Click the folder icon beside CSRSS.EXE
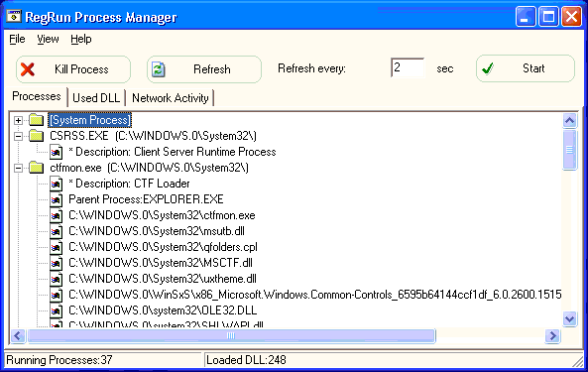The image size is (588, 372). pos(37,136)
